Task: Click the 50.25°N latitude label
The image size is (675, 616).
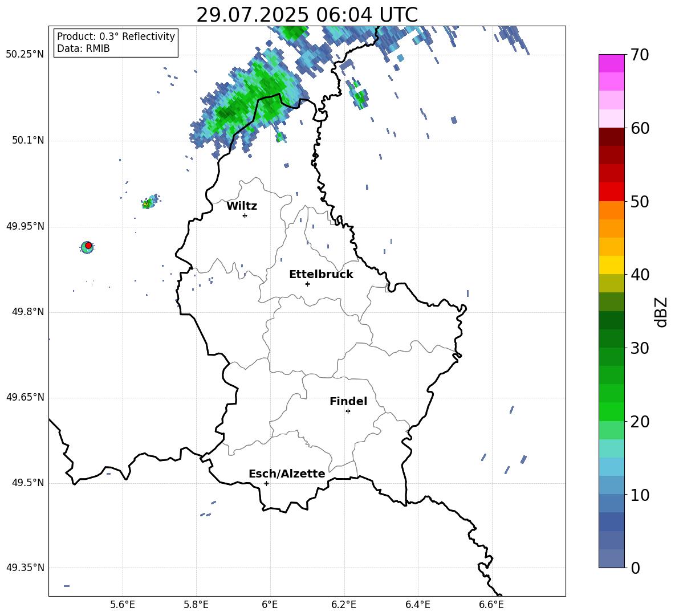Action: coord(25,55)
